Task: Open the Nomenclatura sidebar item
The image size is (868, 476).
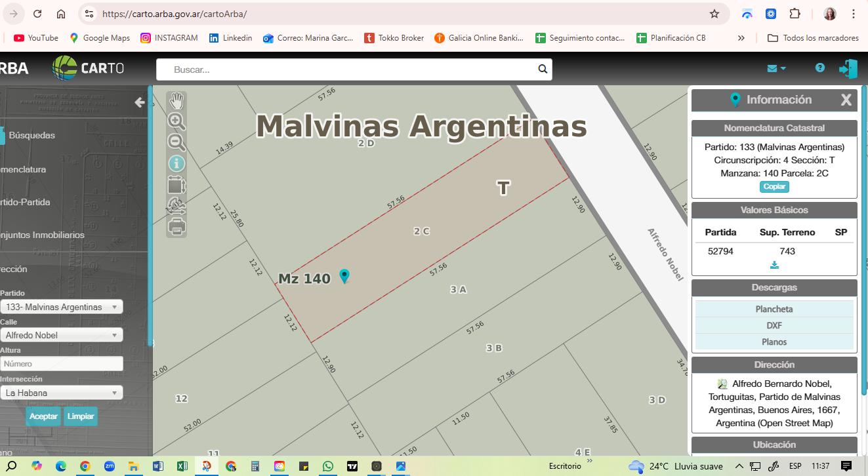Action: pos(23,169)
